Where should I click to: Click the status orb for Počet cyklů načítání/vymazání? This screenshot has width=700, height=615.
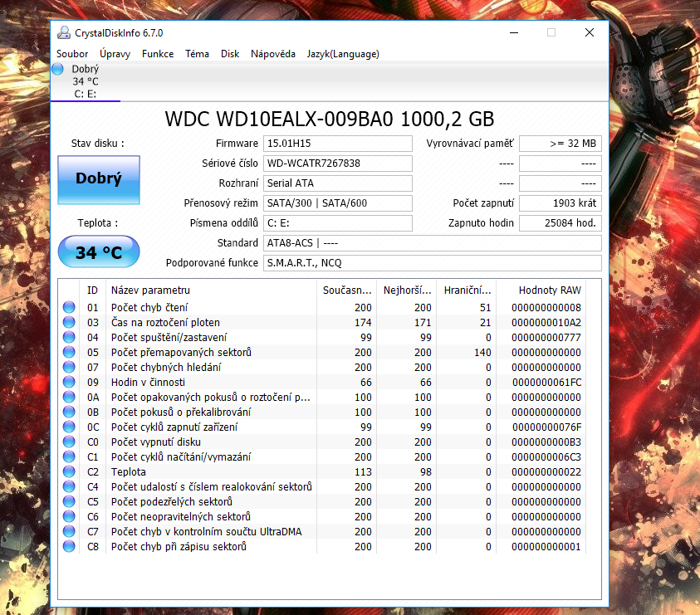69,456
